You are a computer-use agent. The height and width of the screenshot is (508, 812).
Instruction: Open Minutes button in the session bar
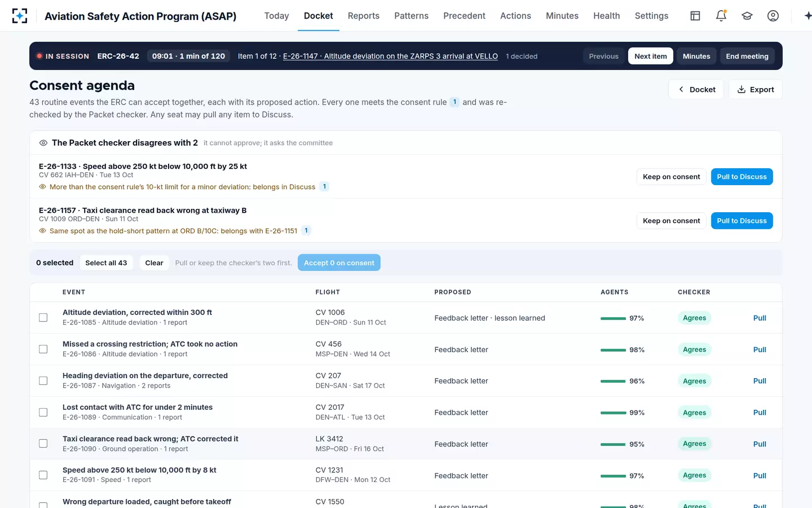coord(696,56)
